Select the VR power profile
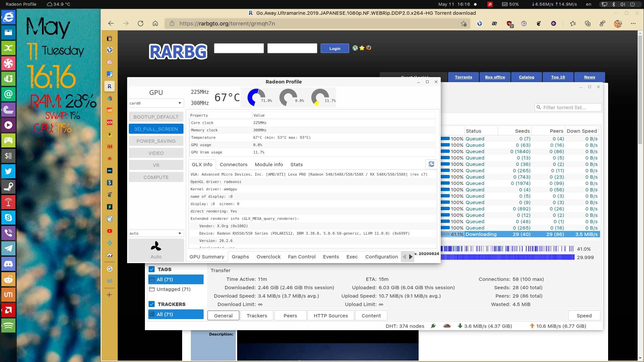This screenshot has width=644, height=362. point(156,165)
